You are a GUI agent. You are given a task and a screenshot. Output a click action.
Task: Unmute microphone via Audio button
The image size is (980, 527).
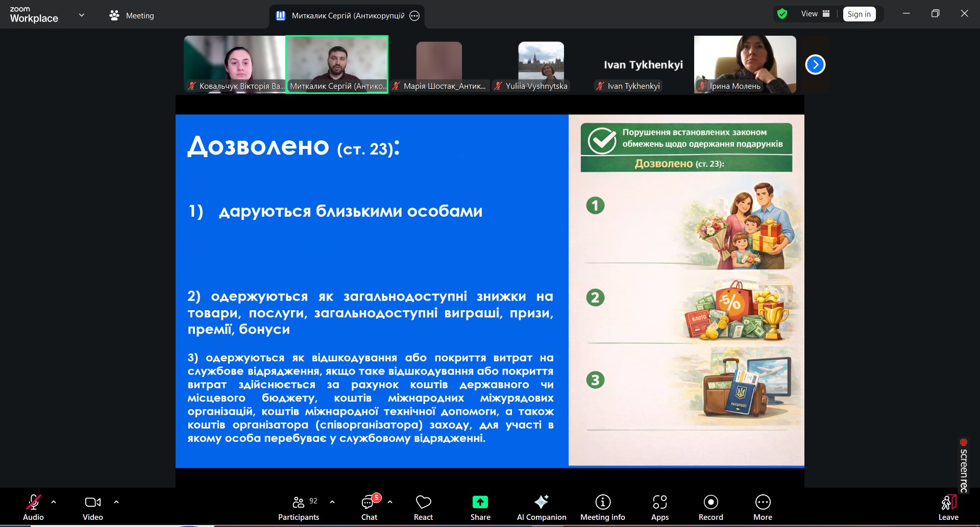click(x=33, y=508)
